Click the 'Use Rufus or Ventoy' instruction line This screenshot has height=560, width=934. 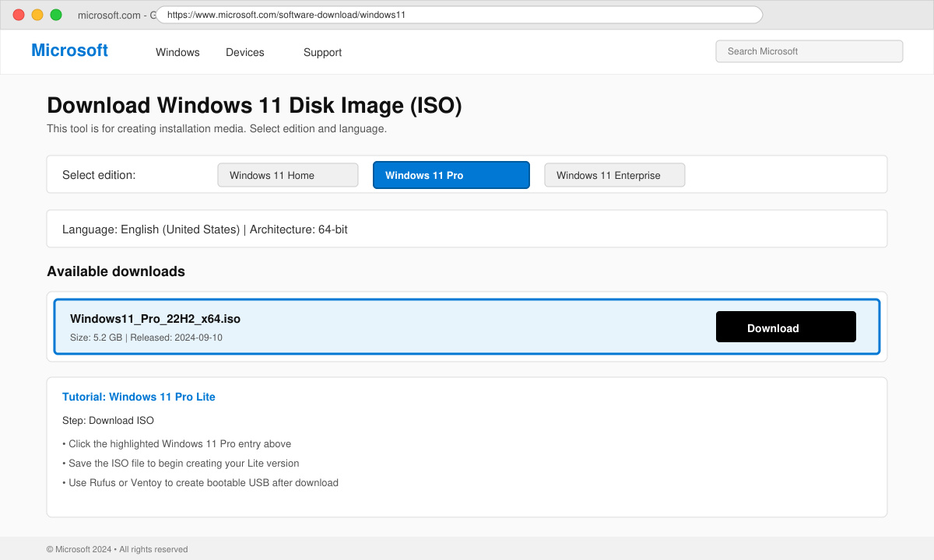200,483
